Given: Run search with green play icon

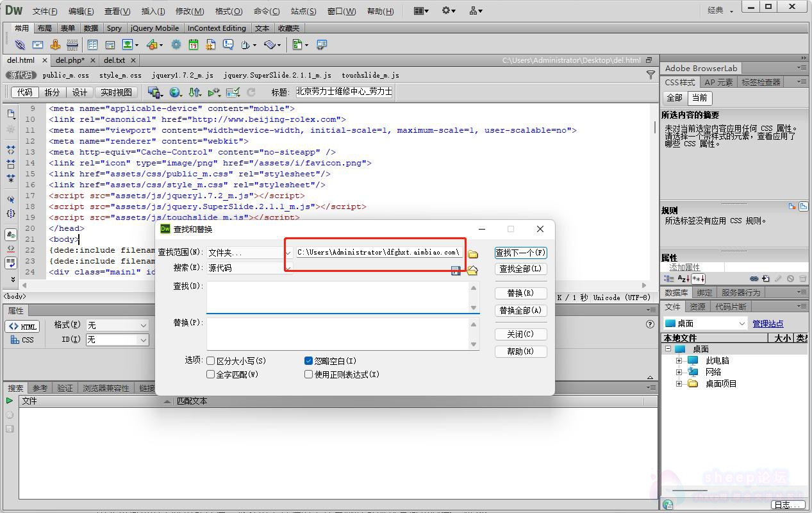Looking at the screenshot, I should [10, 401].
